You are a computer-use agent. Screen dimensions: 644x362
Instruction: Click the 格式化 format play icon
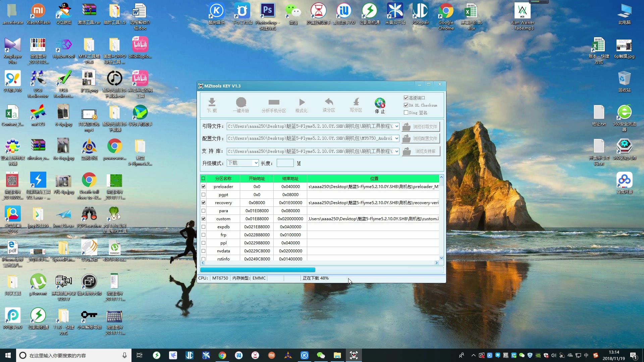click(301, 105)
